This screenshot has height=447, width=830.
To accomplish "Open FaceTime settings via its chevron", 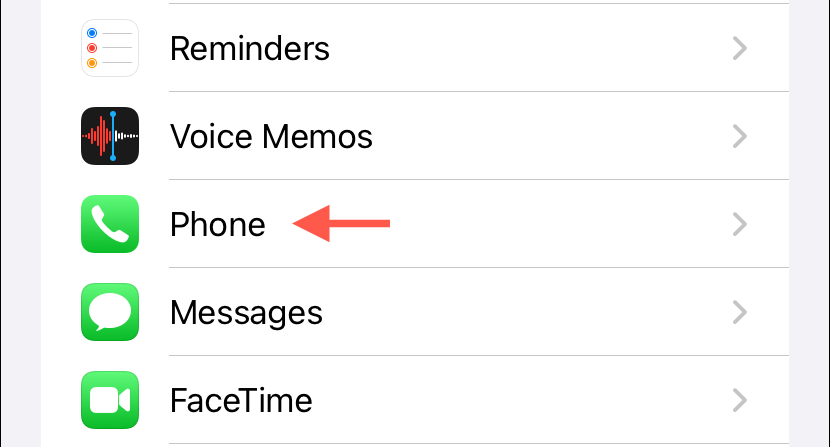I will pyautogui.click(x=739, y=400).
